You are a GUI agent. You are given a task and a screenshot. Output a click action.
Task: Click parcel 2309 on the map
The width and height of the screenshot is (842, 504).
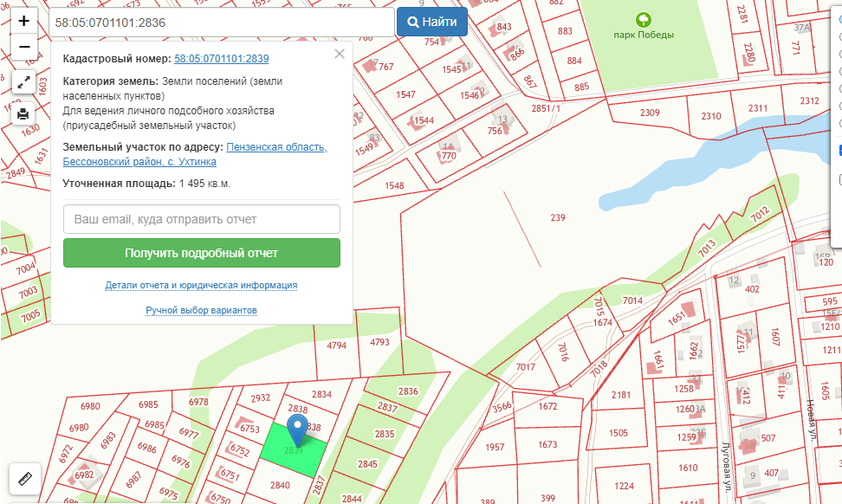point(649,113)
